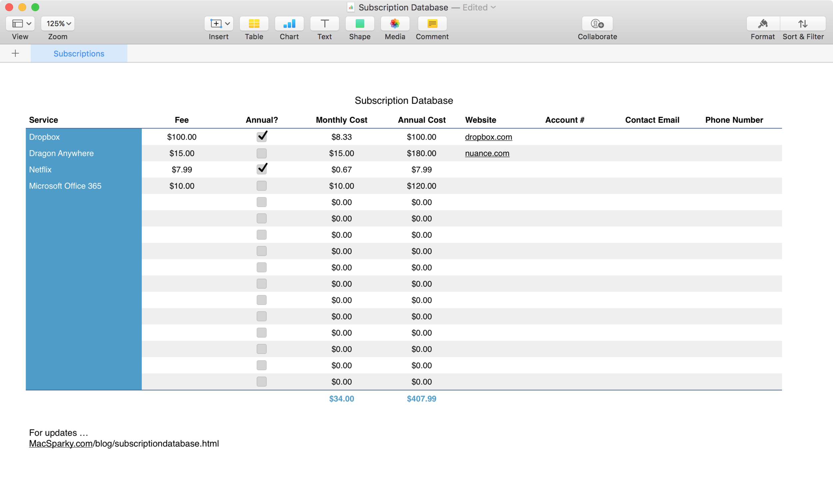Image resolution: width=833 pixels, height=504 pixels.
Task: Add a Text box from toolbar
Action: (325, 24)
